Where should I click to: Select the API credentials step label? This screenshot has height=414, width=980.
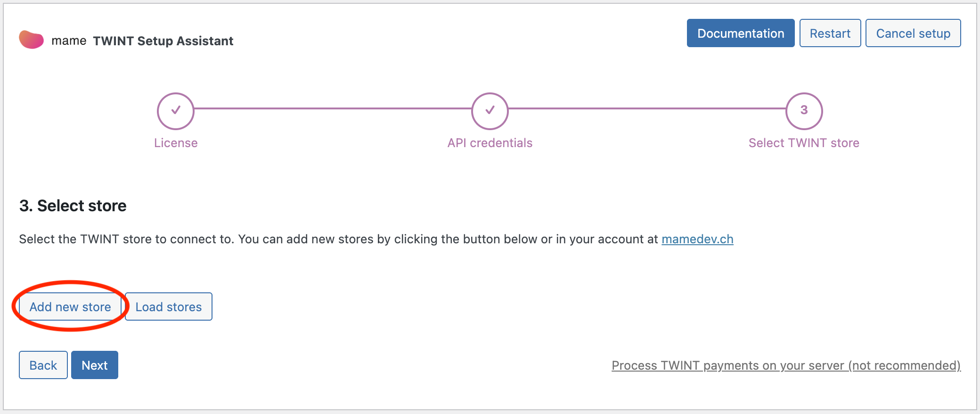click(490, 143)
